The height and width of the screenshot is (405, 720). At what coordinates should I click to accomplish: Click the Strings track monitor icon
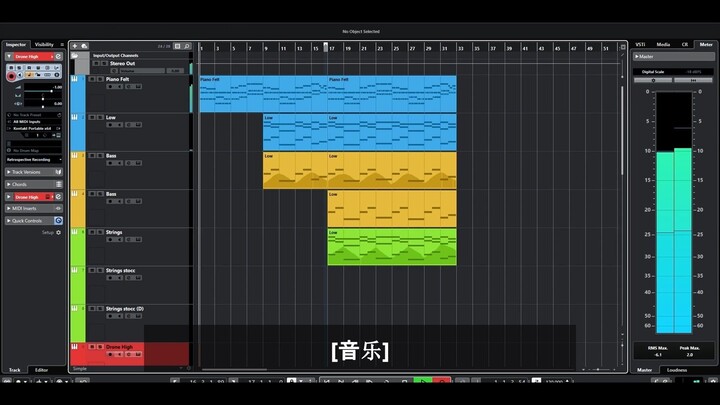click(119, 240)
